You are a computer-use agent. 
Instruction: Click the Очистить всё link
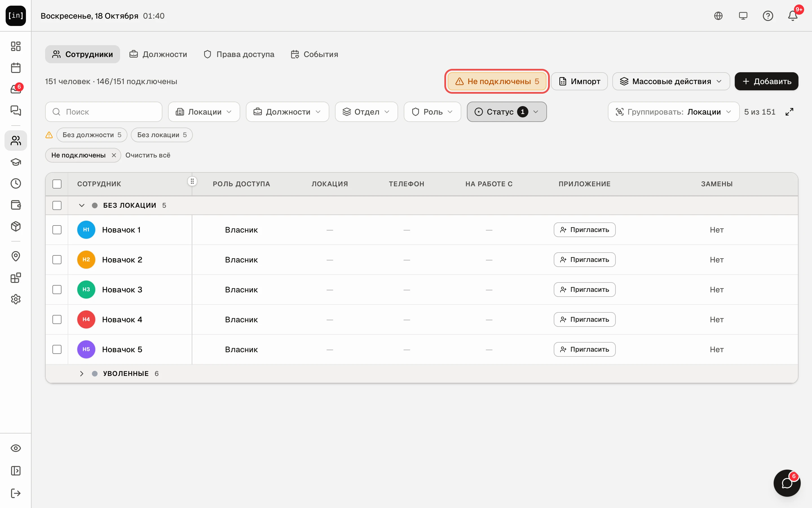148,155
